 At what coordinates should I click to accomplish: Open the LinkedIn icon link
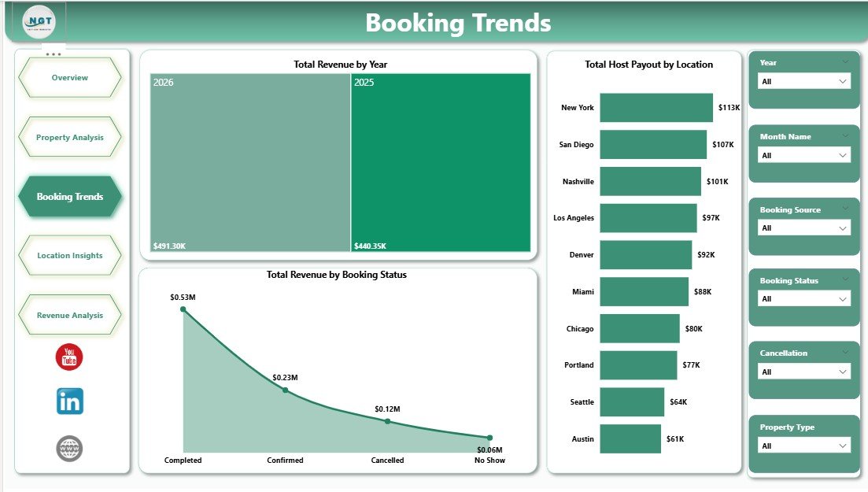(x=69, y=401)
